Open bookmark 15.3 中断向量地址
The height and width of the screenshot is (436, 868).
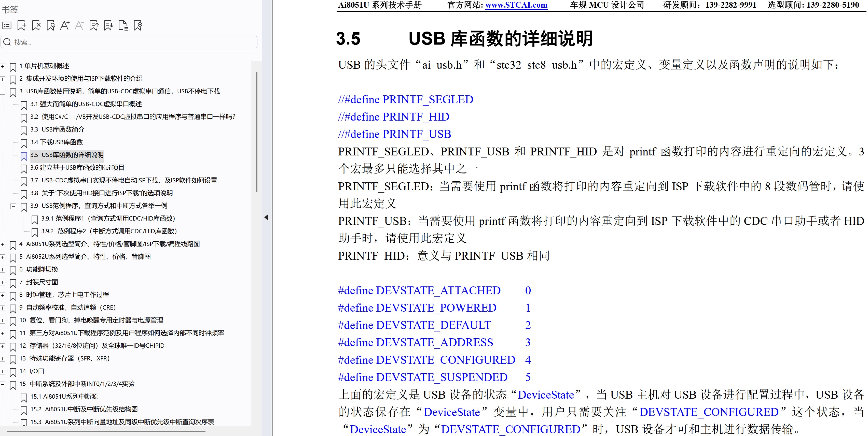tap(122, 422)
